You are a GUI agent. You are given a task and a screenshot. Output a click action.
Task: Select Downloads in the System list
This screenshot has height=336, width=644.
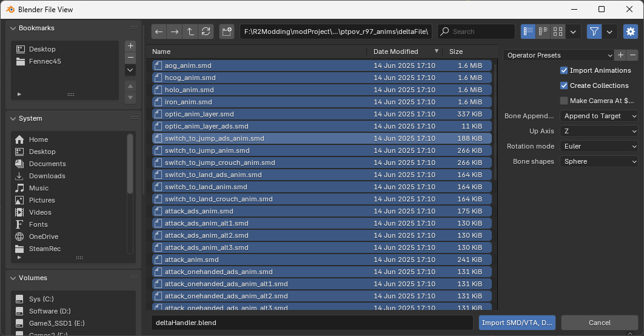tap(47, 176)
